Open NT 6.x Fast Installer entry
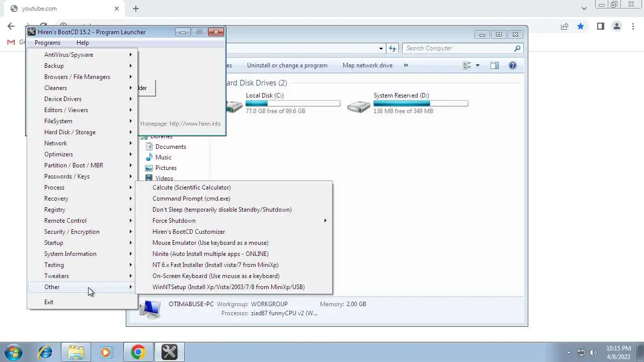 coord(233,265)
